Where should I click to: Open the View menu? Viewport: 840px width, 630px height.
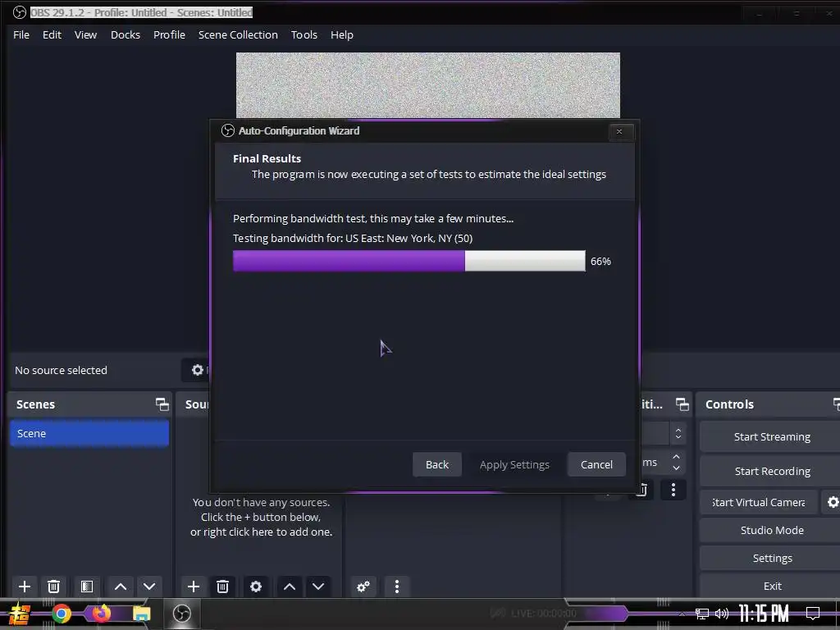[x=85, y=34]
